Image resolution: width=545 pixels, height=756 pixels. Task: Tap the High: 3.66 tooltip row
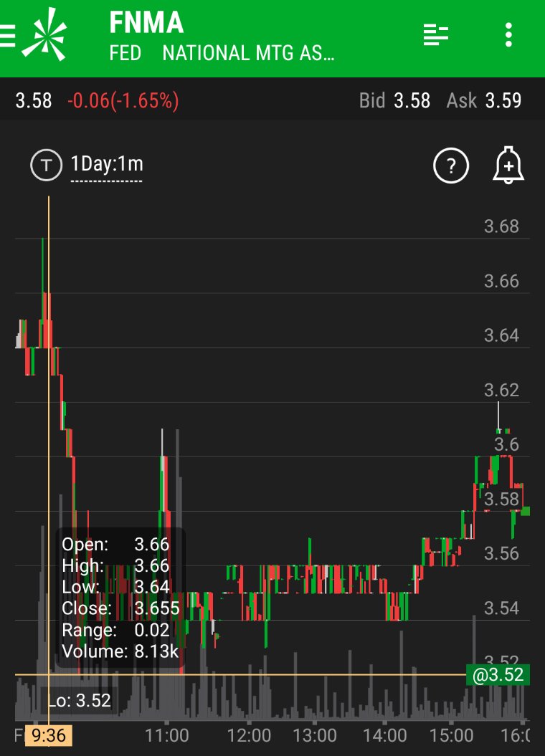click(x=115, y=565)
